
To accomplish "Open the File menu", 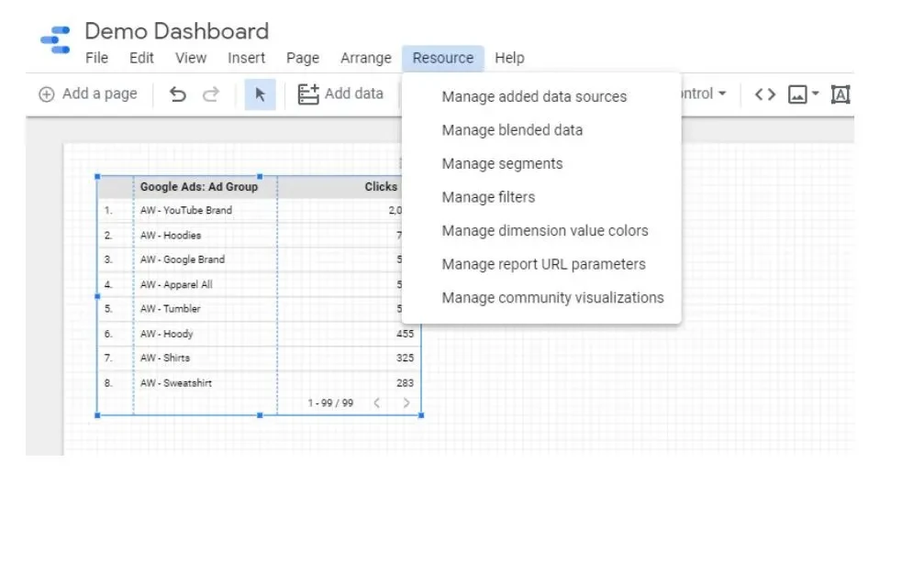I will [95, 58].
